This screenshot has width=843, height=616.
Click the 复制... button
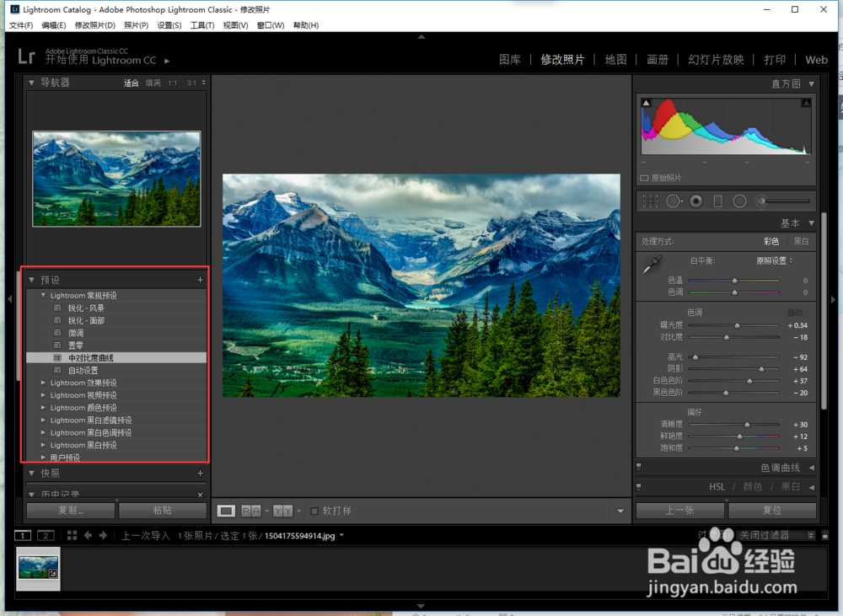[71, 511]
